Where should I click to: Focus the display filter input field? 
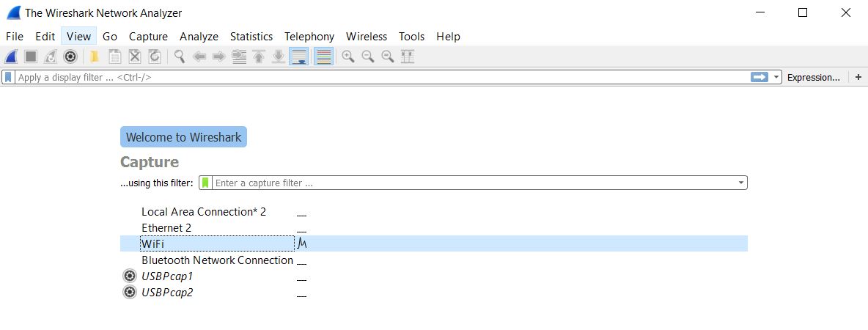pos(382,78)
